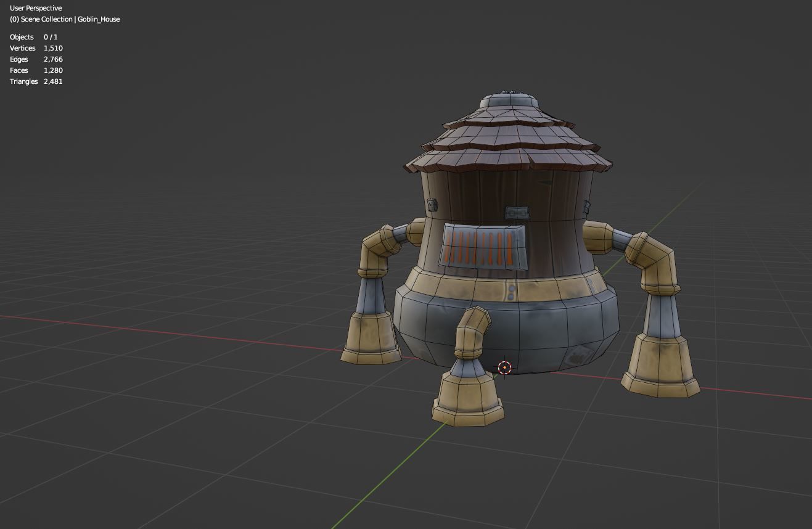This screenshot has height=529, width=812.
Task: Click the "Faces" statistics label
Action: [19, 70]
